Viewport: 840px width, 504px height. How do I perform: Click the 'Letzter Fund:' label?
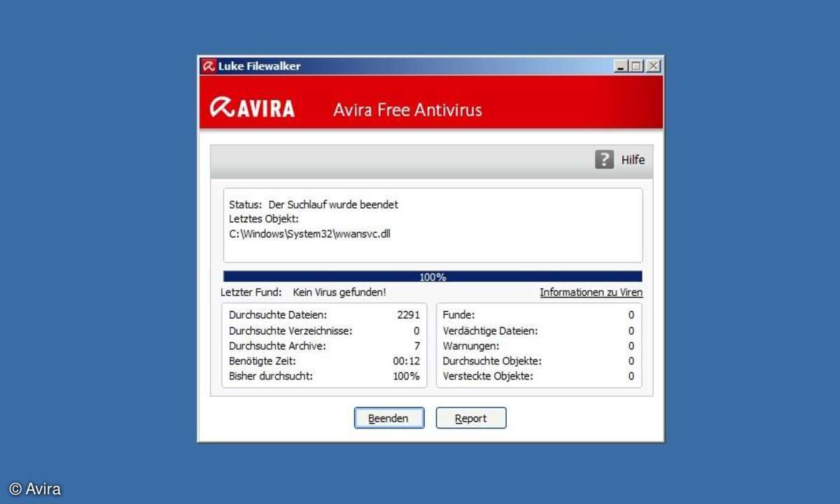click(251, 293)
